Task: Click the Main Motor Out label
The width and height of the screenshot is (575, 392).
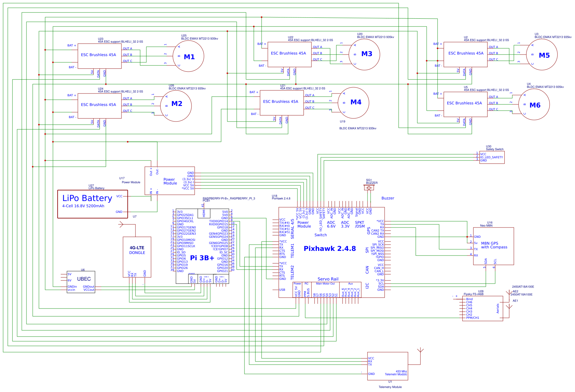Action: [325, 284]
